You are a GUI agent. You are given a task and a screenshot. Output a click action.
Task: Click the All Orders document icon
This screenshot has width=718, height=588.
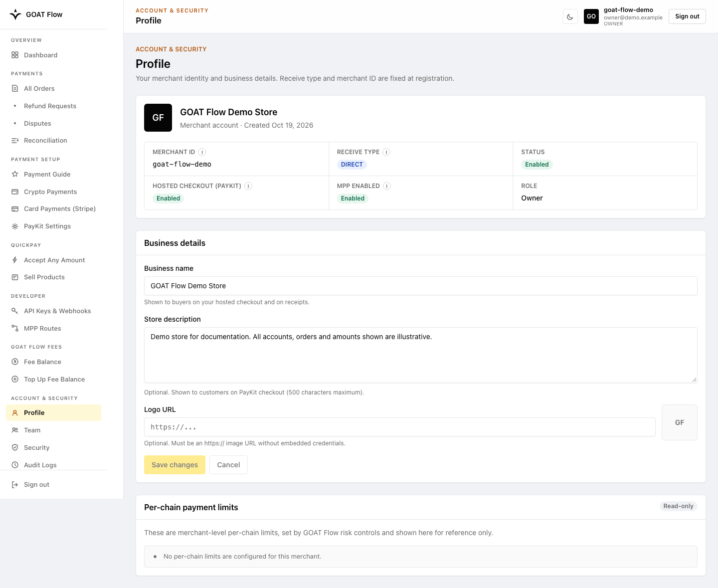click(15, 89)
